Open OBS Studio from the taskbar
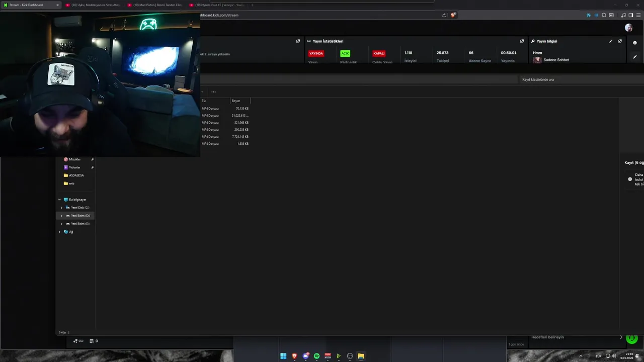The width and height of the screenshot is (644, 362). pos(350,356)
